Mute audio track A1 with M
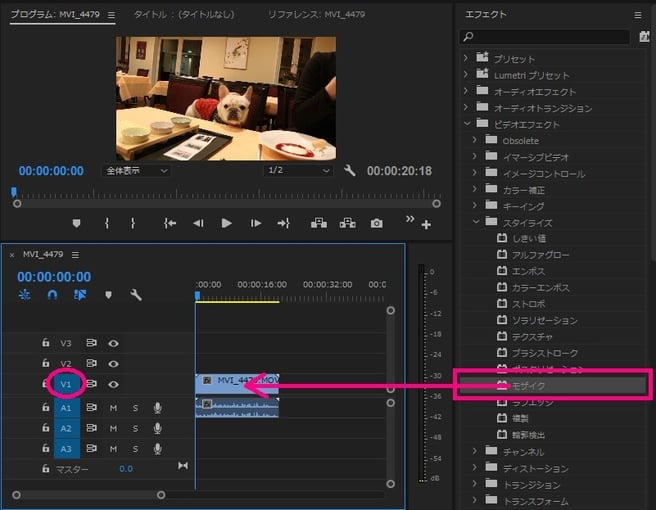This screenshot has height=510, width=656. [x=113, y=407]
